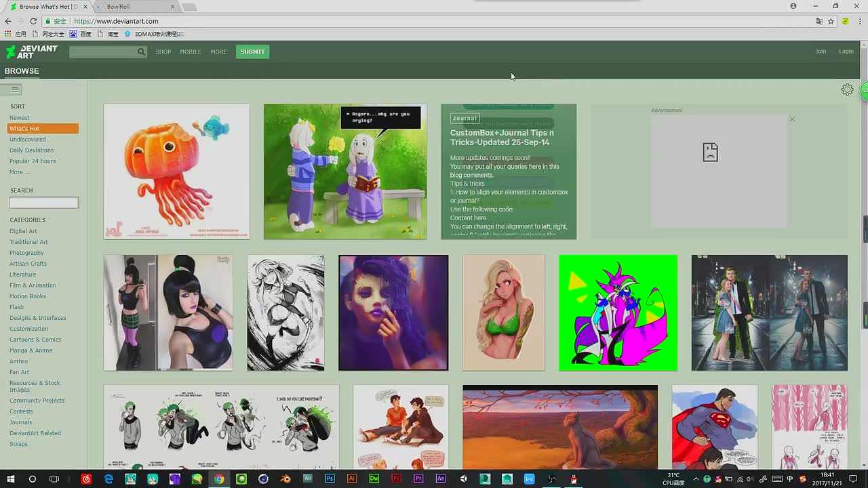Click the sidebar search input field
Image resolution: width=868 pixels, height=488 pixels.
point(43,203)
